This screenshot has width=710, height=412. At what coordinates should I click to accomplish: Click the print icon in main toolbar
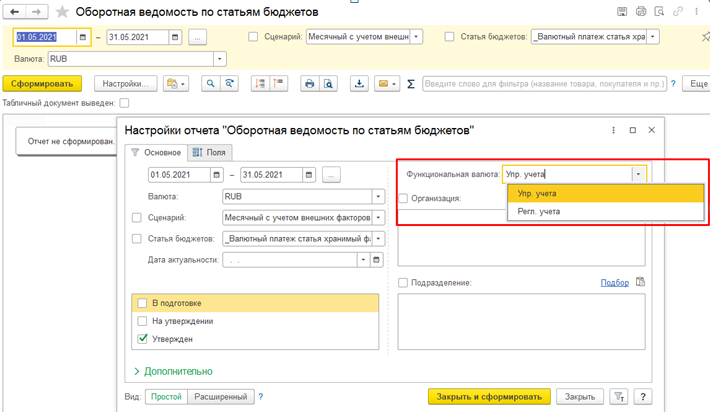click(309, 84)
